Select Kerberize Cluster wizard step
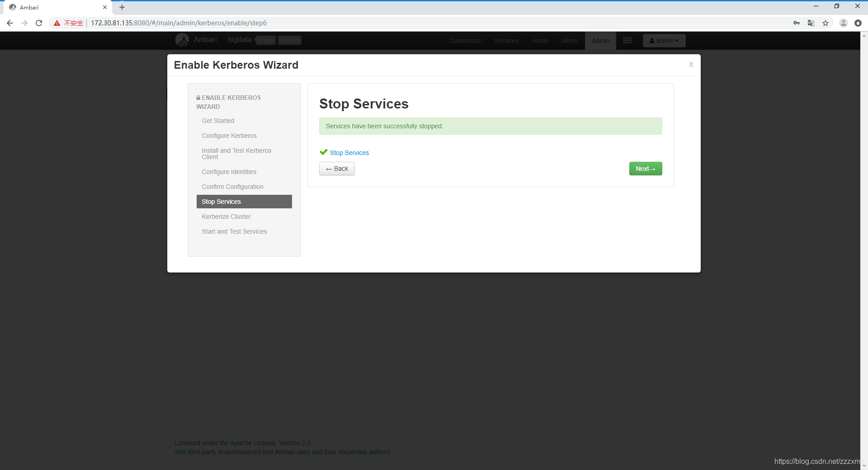Viewport: 868px width, 470px height. [x=226, y=216]
